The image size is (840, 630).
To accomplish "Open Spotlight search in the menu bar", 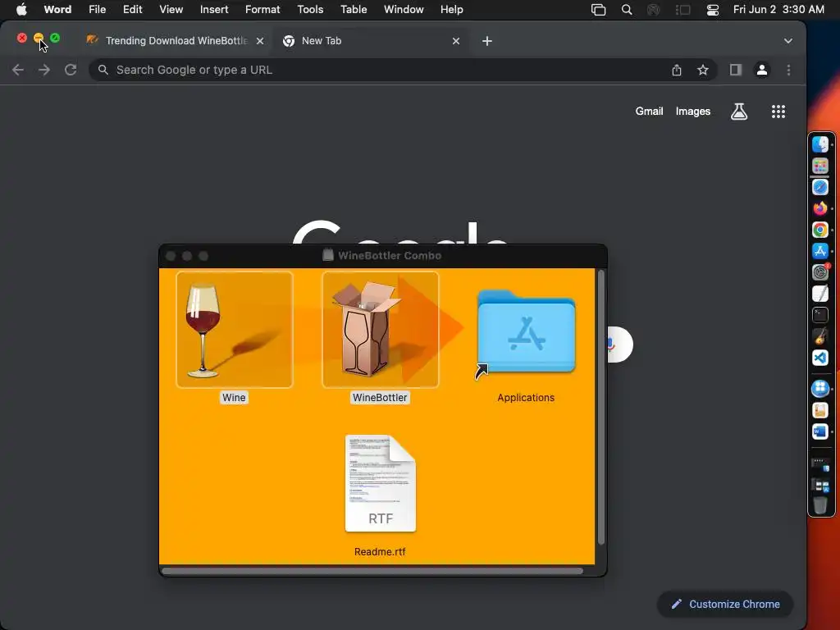I will (x=626, y=10).
